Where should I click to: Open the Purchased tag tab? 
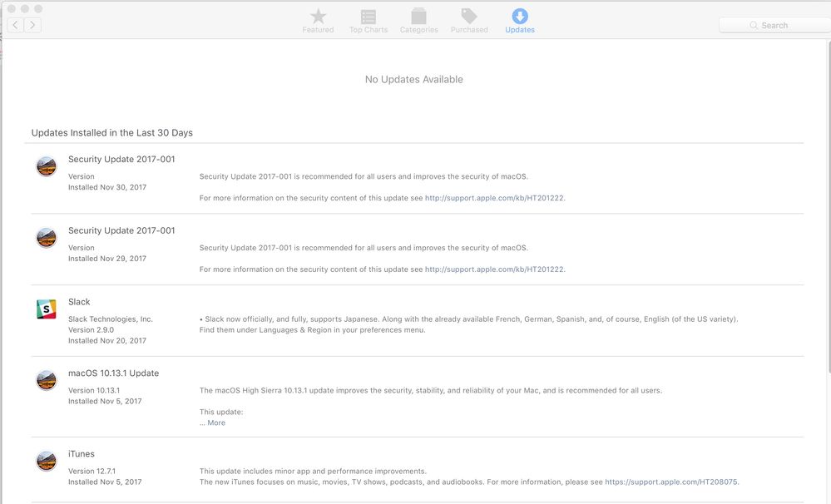coord(469,21)
